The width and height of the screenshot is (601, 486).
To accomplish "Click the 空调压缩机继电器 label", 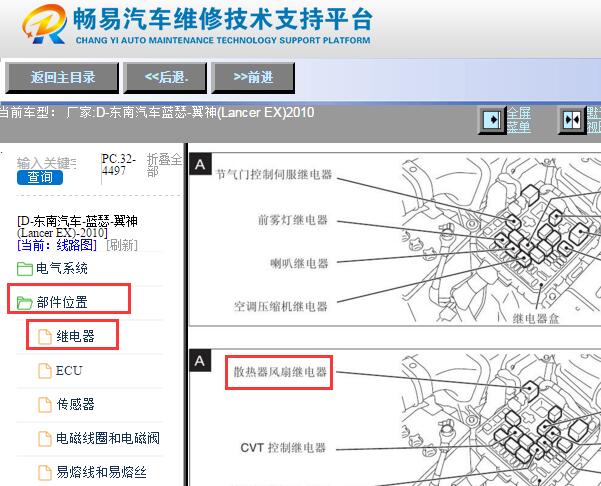I will tap(281, 307).
